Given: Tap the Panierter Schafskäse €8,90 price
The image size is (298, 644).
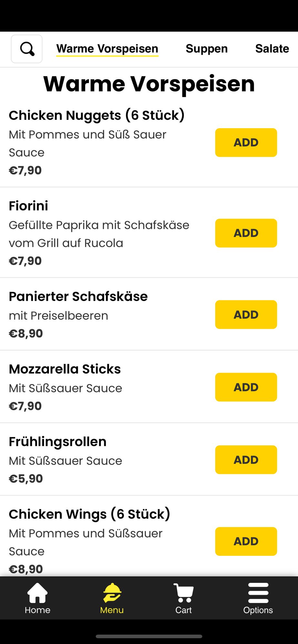Looking at the screenshot, I should pos(26,333).
